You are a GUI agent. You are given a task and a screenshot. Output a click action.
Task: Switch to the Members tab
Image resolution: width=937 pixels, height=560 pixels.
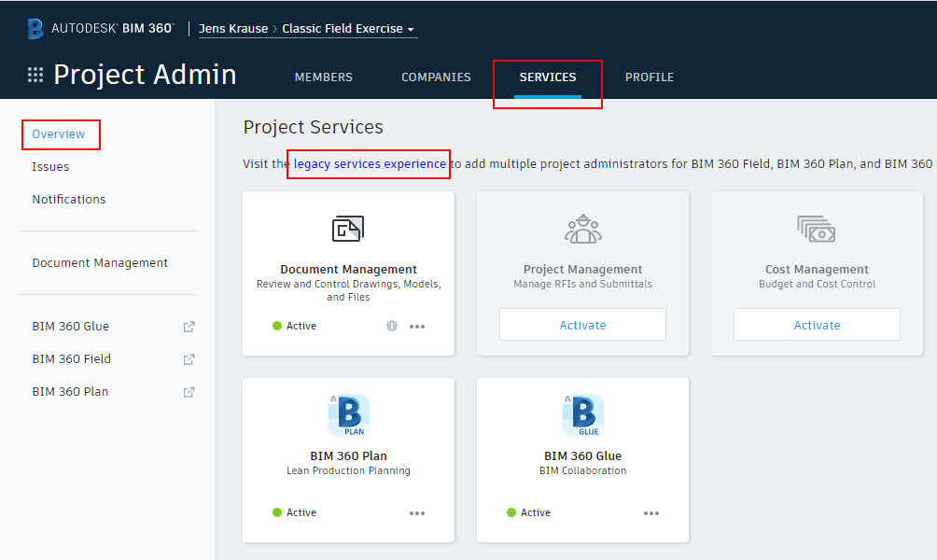tap(324, 77)
